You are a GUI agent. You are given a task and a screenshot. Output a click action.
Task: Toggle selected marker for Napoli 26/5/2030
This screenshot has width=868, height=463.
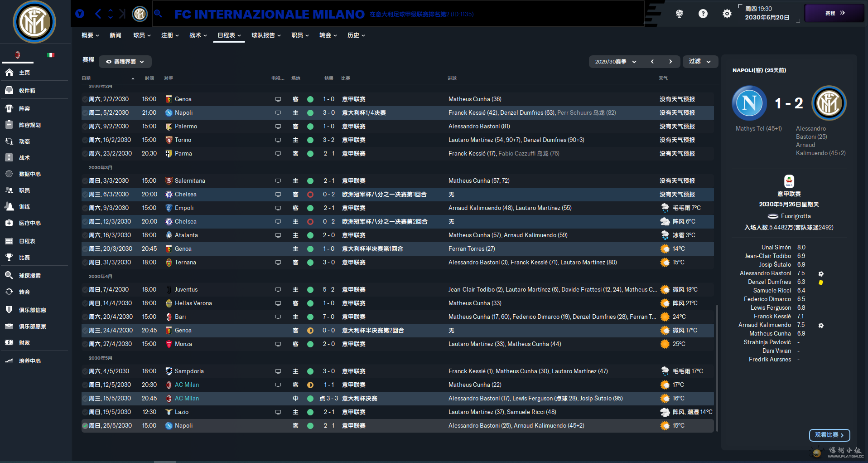click(85, 426)
